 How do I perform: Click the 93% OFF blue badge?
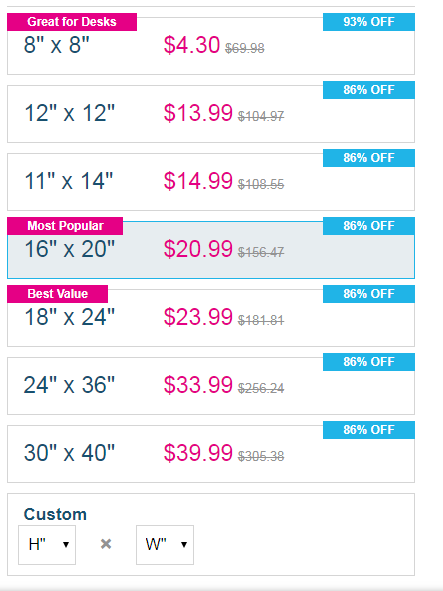point(369,22)
